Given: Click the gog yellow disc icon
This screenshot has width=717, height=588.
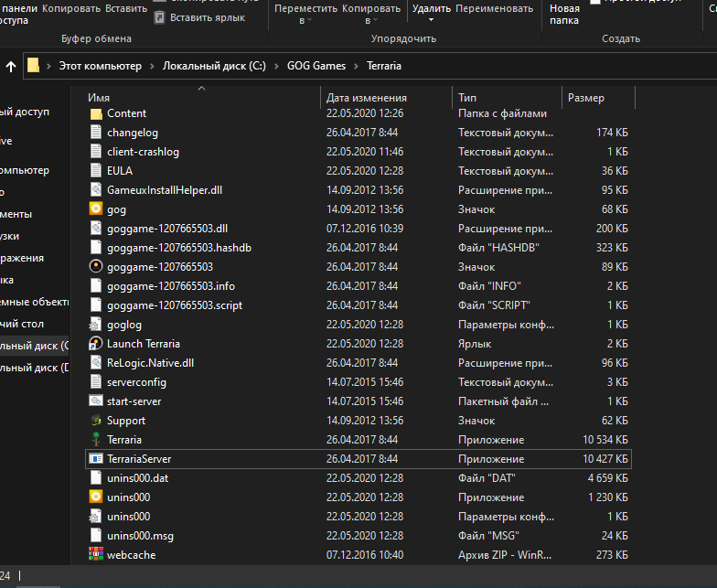Looking at the screenshot, I should coord(96,208).
